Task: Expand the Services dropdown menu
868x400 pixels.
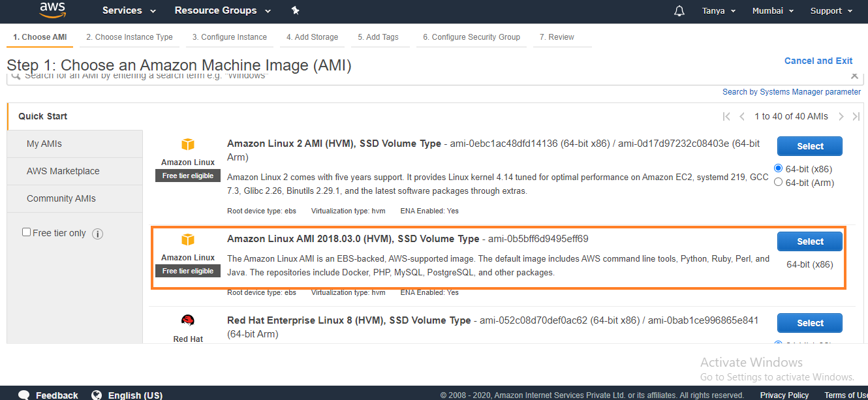Action: coord(129,10)
